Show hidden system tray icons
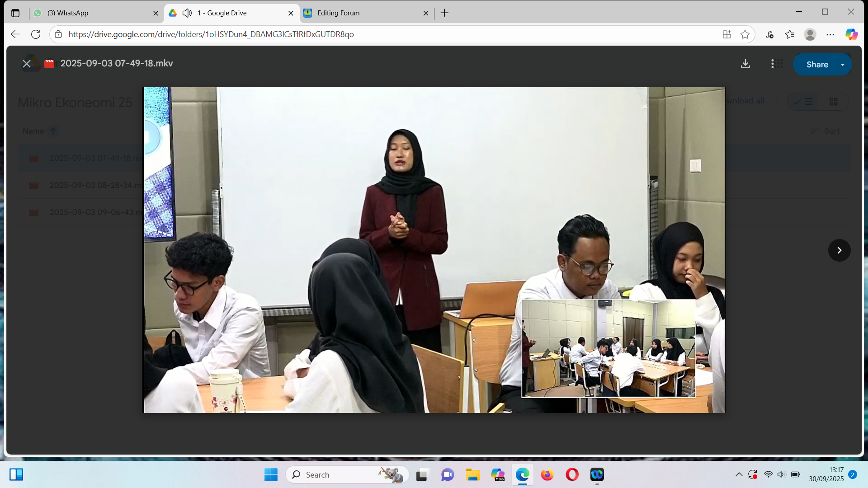This screenshot has width=868, height=488. click(x=739, y=474)
